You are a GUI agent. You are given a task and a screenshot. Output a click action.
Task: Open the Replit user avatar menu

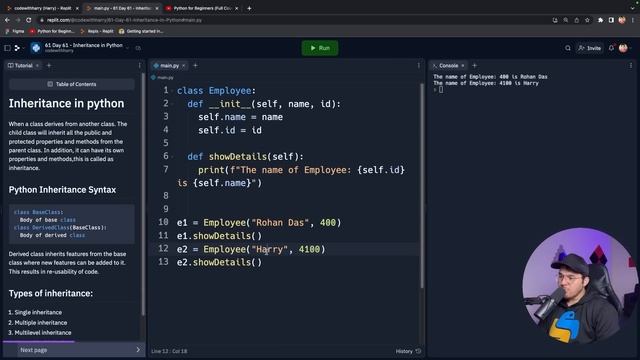tap(623, 48)
